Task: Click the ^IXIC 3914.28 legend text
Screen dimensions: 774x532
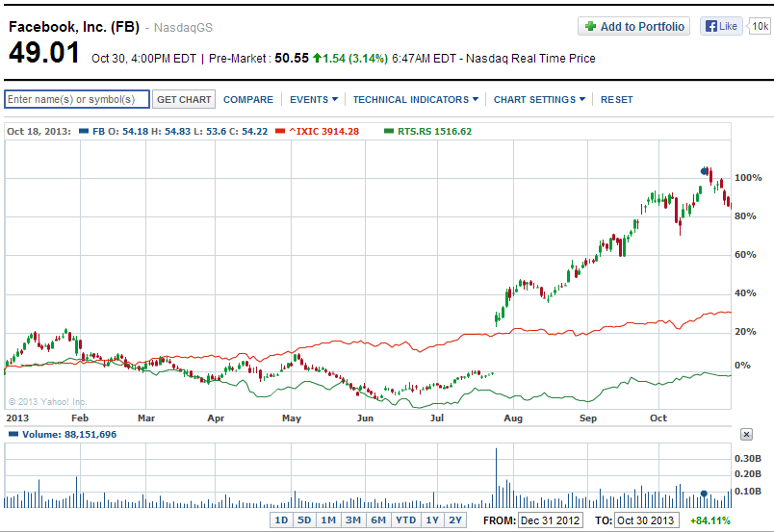Action: pos(323,131)
